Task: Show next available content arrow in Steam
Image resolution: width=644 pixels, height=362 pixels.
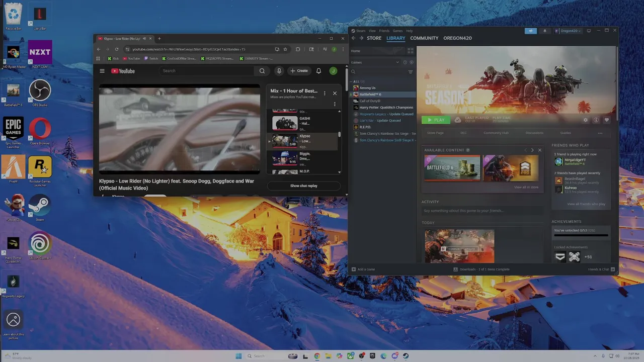Action: point(532,150)
